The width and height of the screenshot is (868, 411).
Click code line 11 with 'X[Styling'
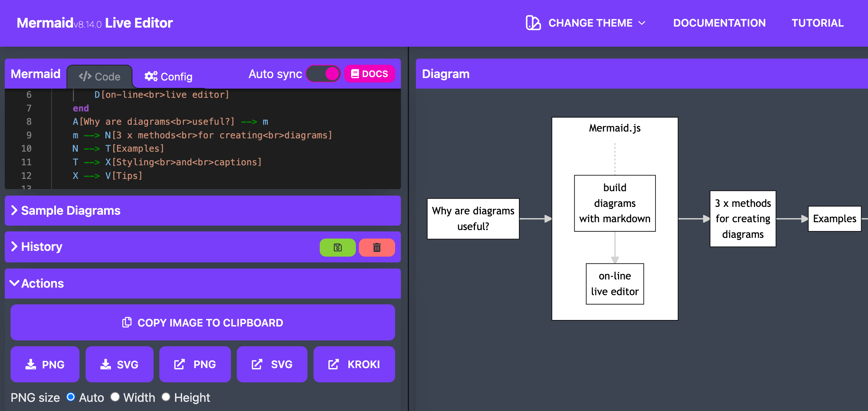pyautogui.click(x=167, y=162)
